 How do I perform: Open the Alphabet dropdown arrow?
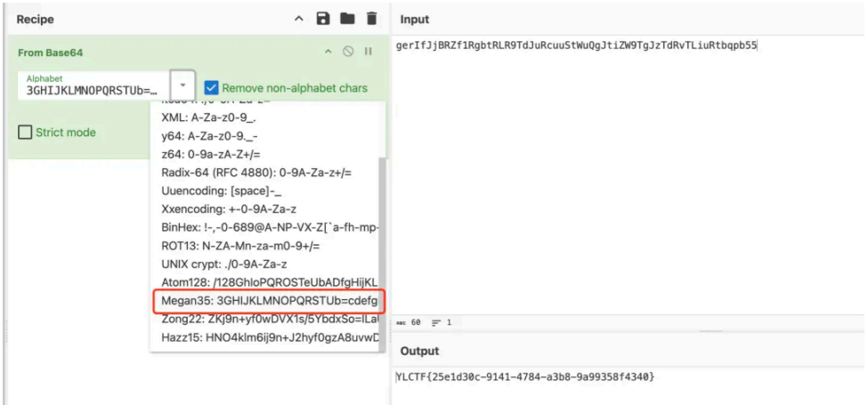(x=183, y=85)
